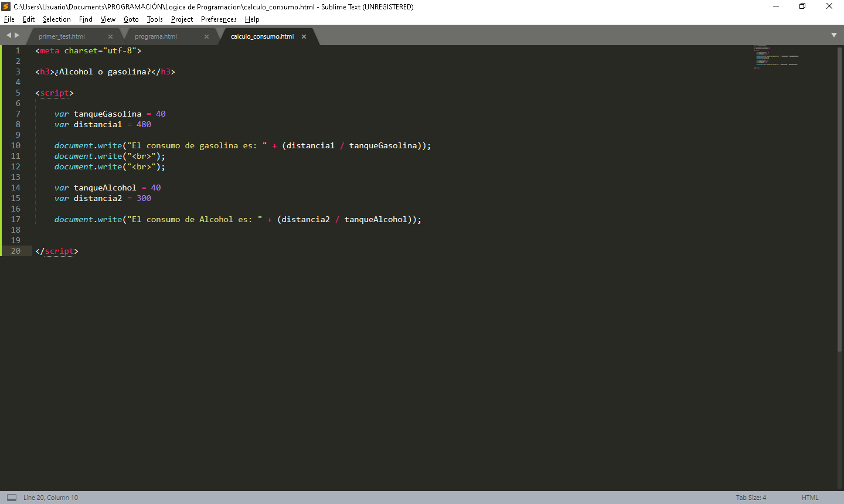Click line number 10 in the gutter
This screenshot has height=504, width=844.
[16, 145]
